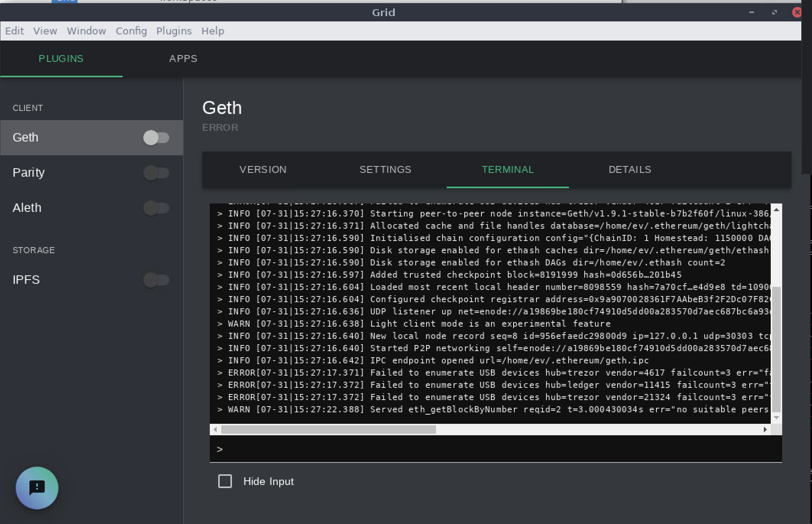Check the Hide Input checkbox
This screenshot has width=812, height=524.
point(225,481)
